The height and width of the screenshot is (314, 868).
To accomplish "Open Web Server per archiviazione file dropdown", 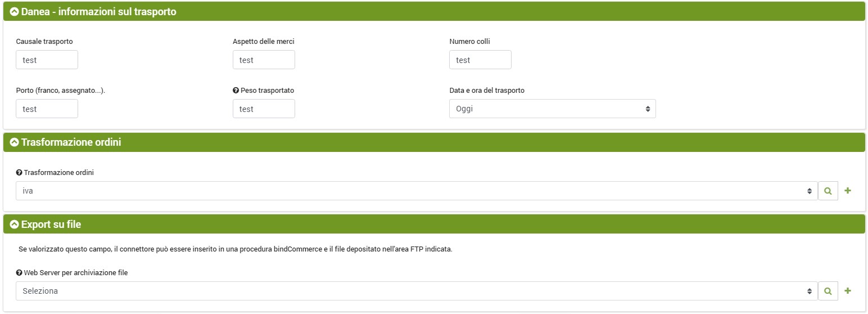I will [416, 291].
